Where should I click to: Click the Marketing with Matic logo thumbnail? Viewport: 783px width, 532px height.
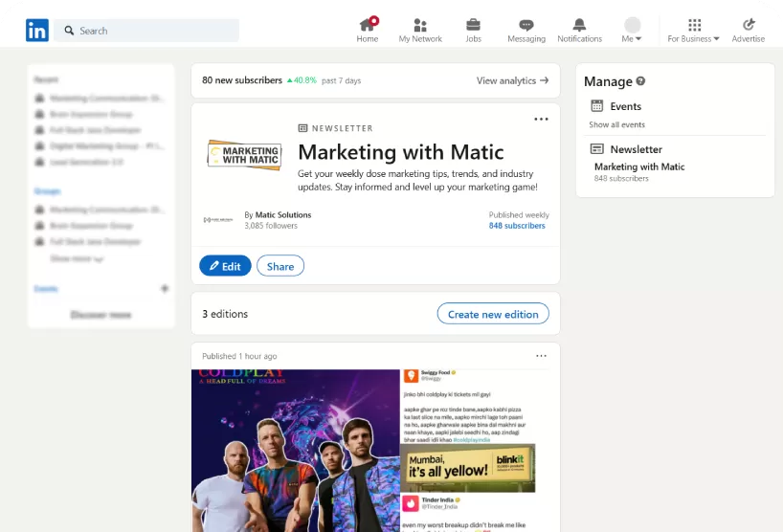point(244,155)
